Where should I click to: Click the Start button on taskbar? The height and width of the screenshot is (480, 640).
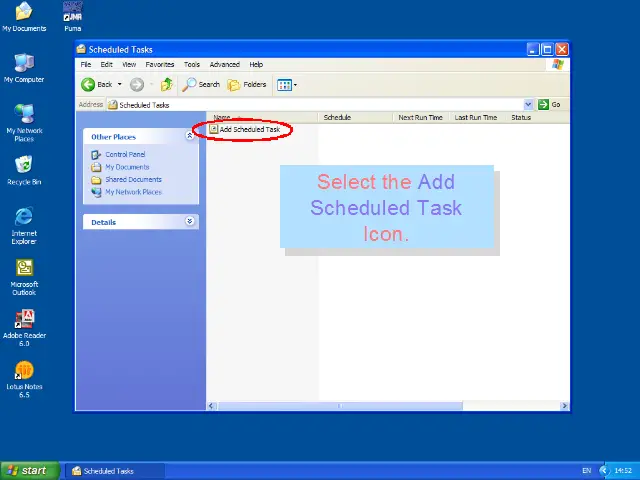click(x=27, y=470)
